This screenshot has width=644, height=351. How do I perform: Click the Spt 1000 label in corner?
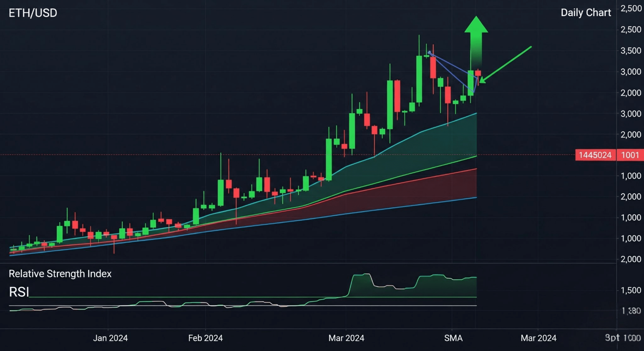point(623,338)
